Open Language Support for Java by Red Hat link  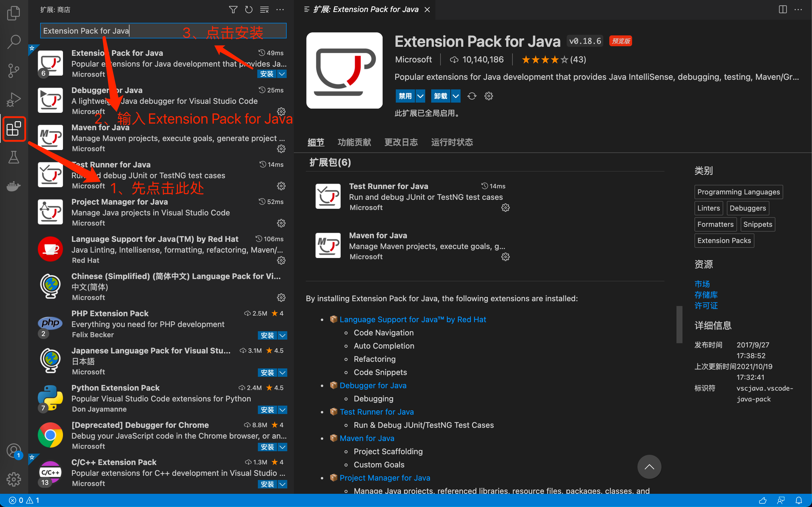(x=413, y=319)
